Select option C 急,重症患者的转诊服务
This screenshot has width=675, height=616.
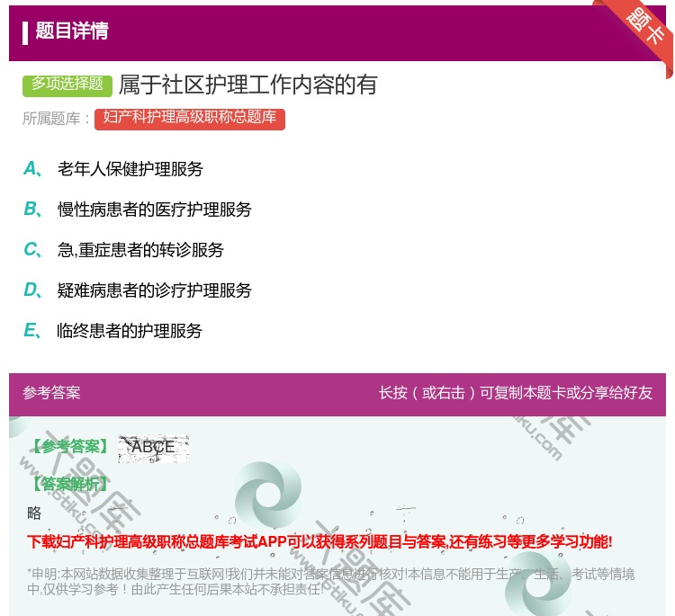123,249
